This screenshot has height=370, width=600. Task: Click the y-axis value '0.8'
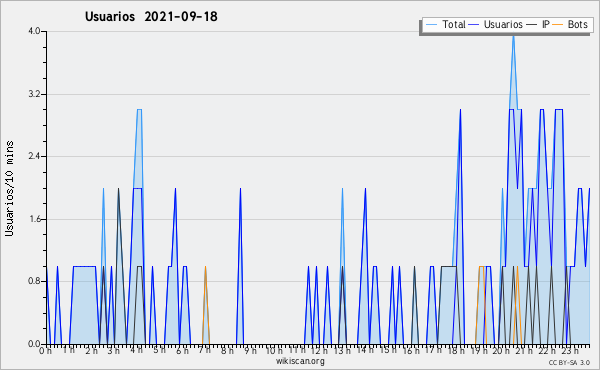(x=34, y=281)
